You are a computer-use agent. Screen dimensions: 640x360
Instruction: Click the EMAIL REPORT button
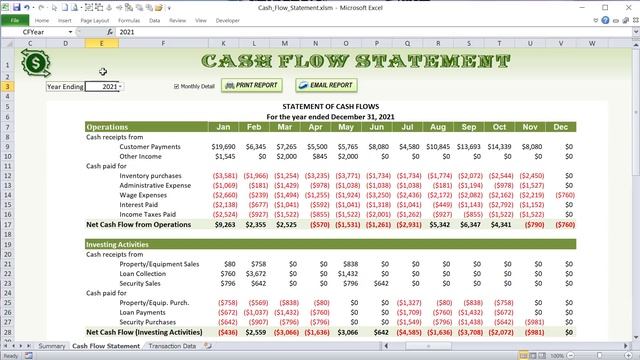coord(327,85)
